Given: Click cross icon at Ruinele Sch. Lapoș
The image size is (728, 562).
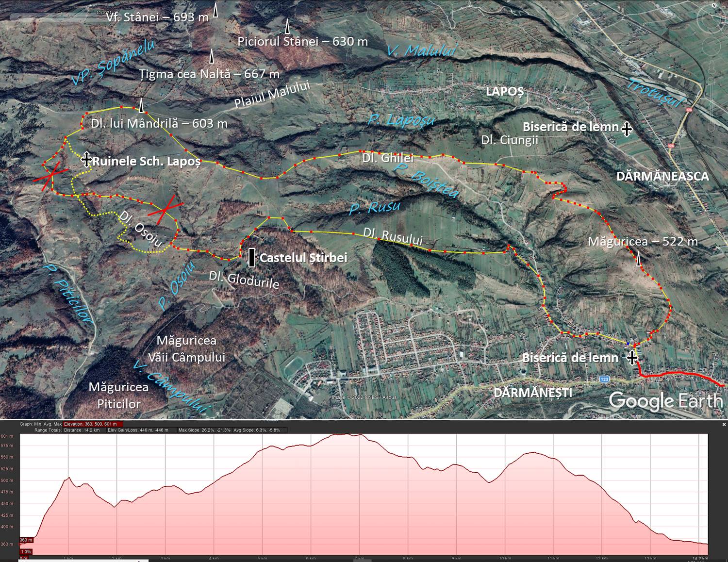Looking at the screenshot, I should (x=86, y=159).
